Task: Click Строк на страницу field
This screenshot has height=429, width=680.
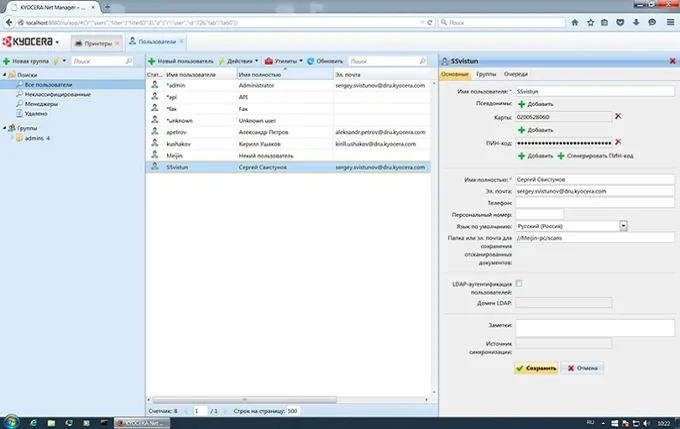Action: (293, 411)
